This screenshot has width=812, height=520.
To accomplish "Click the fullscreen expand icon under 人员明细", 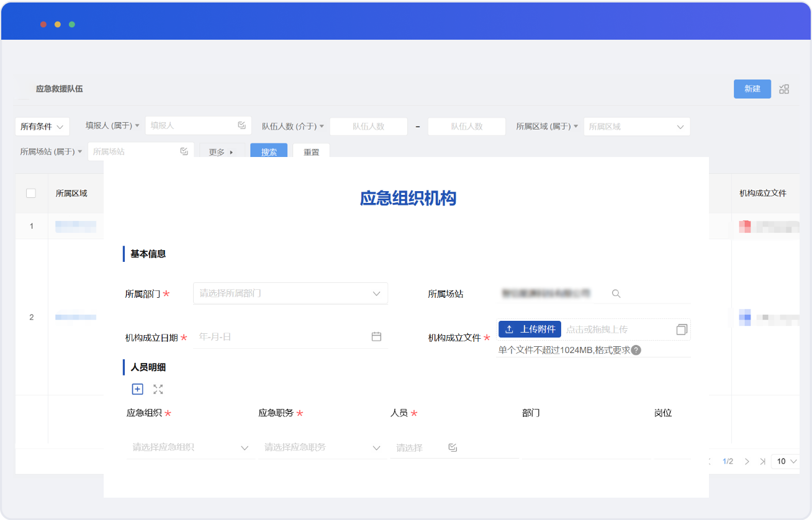I will (x=158, y=389).
